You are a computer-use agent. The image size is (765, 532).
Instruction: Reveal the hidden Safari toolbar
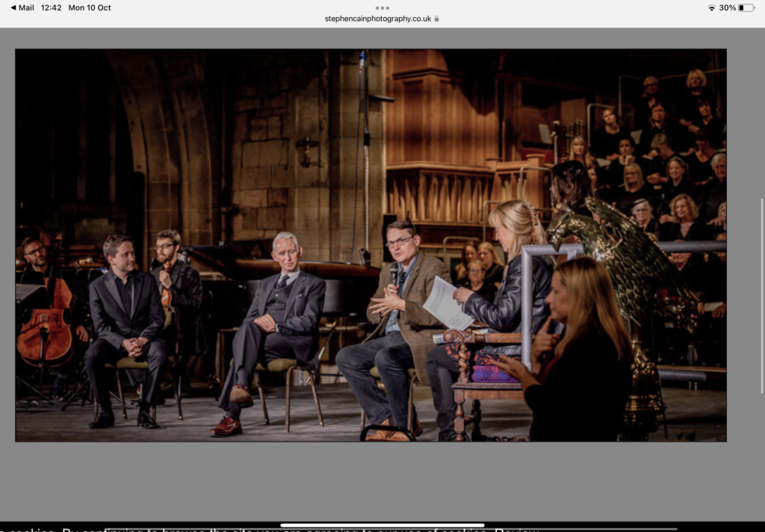(382, 7)
